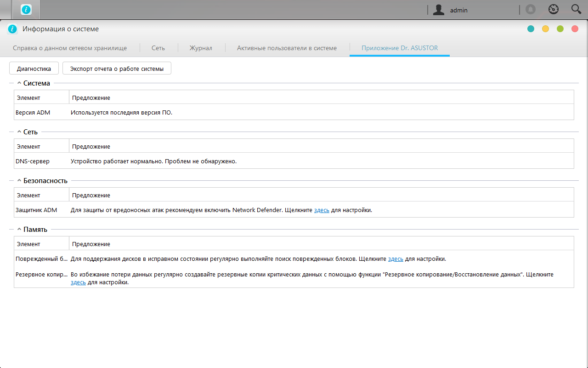
Task: Click 'Устройство работает нормально' text
Action: point(116,161)
